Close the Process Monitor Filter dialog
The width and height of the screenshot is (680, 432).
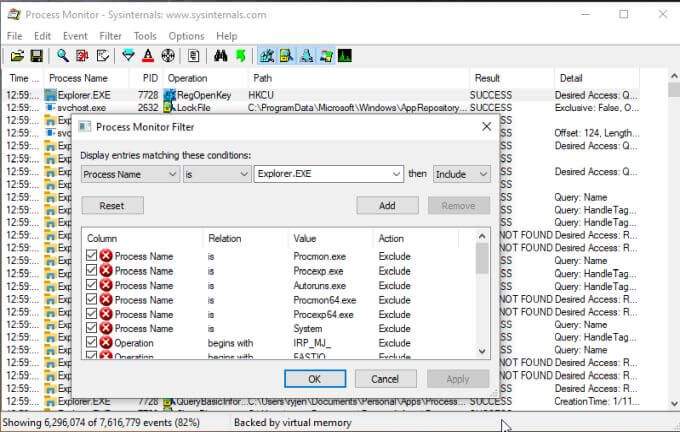click(487, 127)
